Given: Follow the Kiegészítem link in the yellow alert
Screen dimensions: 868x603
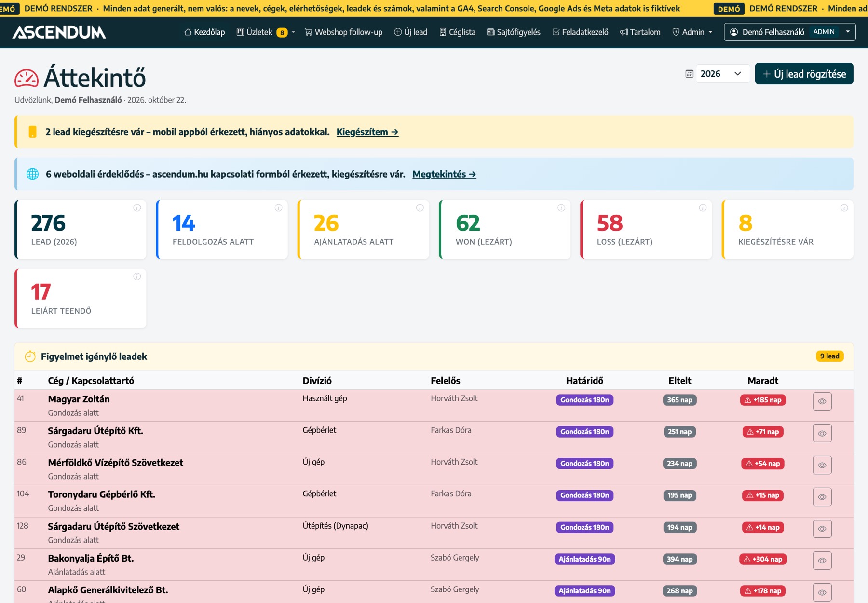Looking at the screenshot, I should [x=367, y=132].
